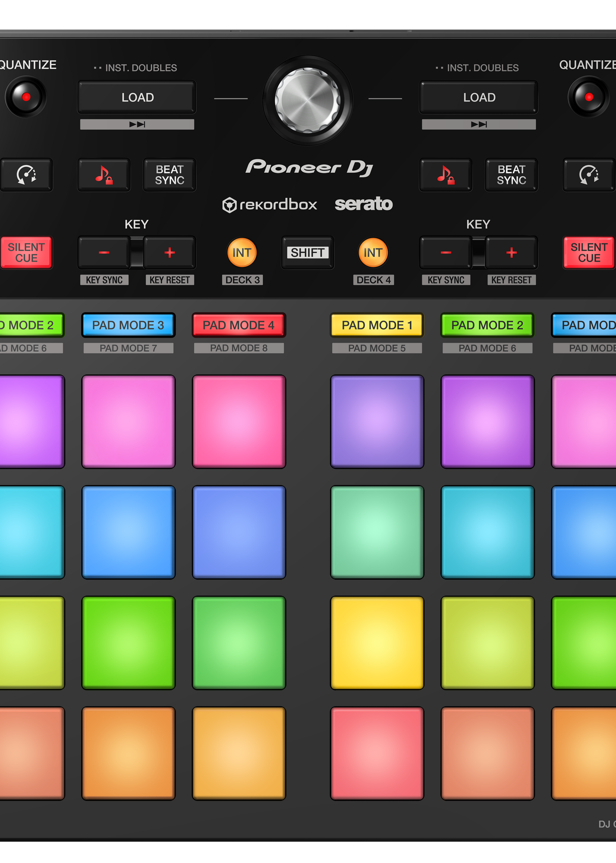Click the right deck KEY RESET label
616x863 pixels.
pos(512,280)
